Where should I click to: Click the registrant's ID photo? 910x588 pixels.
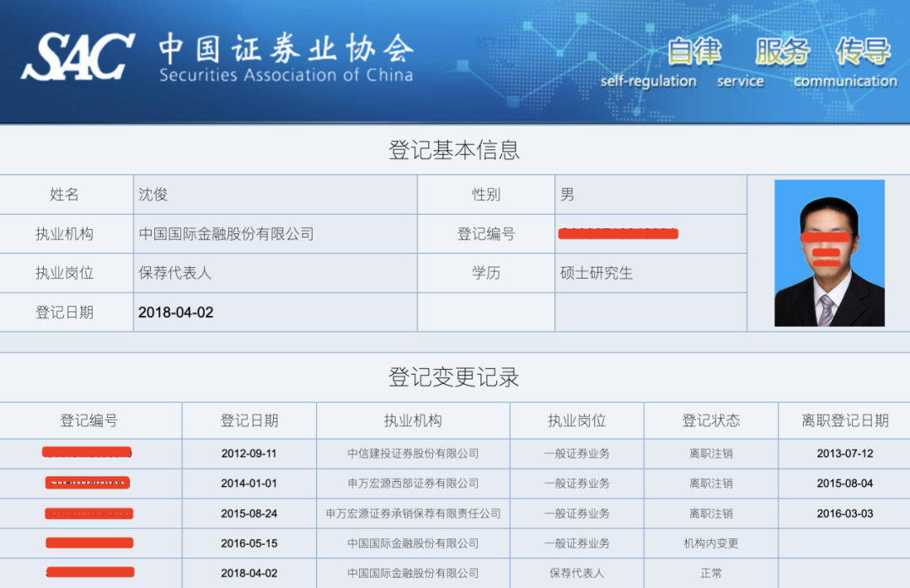coord(829,253)
